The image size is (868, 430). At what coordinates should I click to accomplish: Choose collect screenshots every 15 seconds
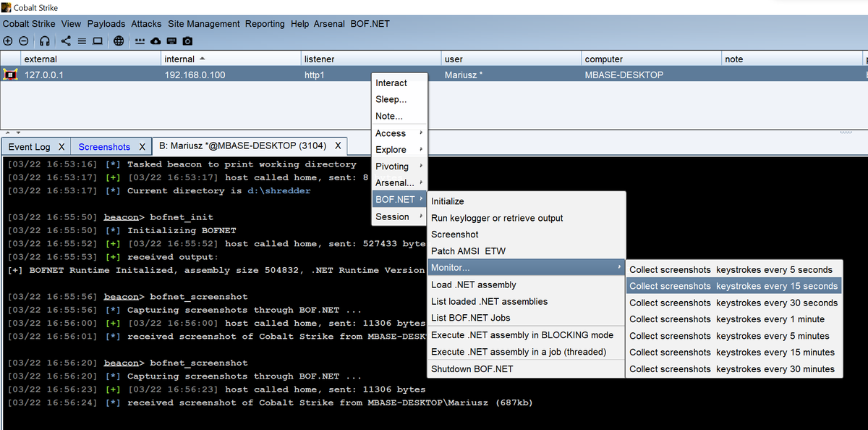pyautogui.click(x=734, y=286)
